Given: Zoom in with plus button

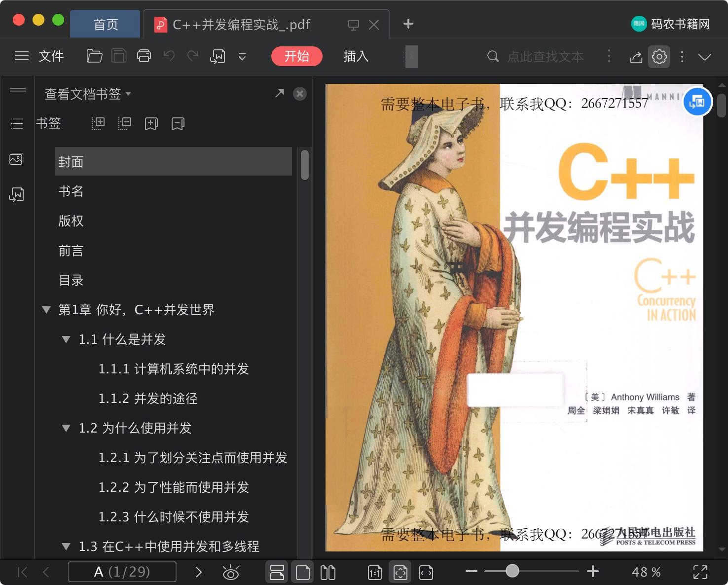Looking at the screenshot, I should pyautogui.click(x=593, y=572).
